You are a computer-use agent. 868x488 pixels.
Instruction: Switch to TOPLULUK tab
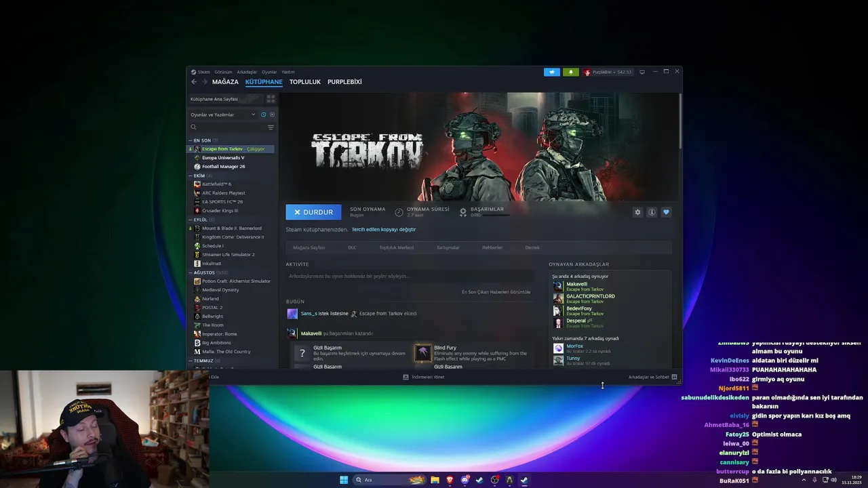(305, 82)
